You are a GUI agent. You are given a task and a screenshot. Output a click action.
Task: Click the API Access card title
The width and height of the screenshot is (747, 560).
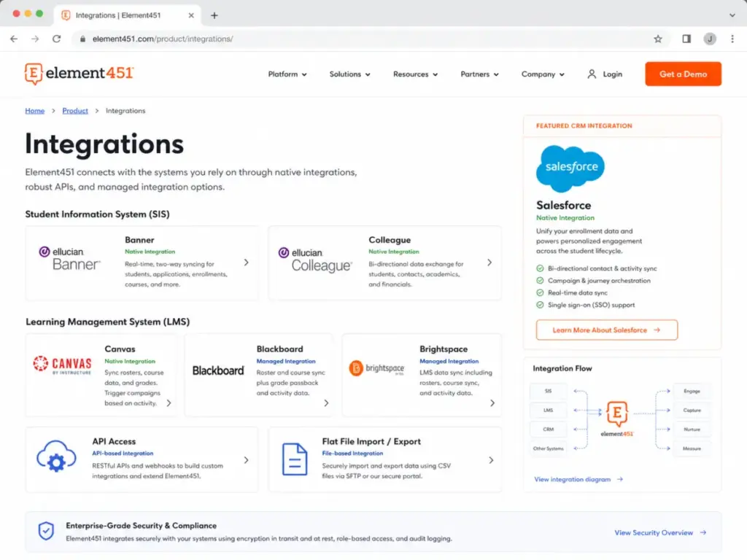(x=114, y=441)
